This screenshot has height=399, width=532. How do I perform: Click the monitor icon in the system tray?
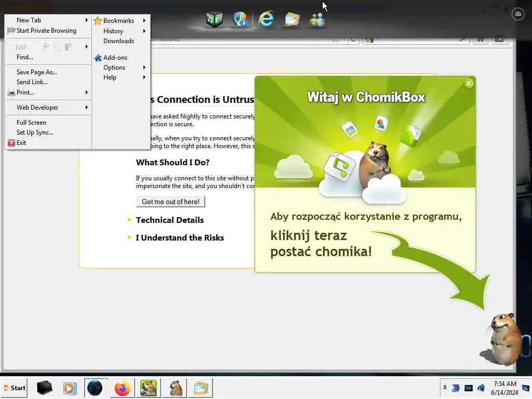click(469, 388)
